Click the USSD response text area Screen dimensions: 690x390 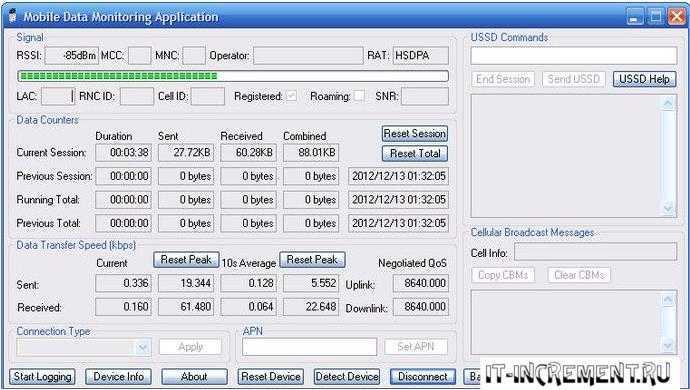click(574, 155)
